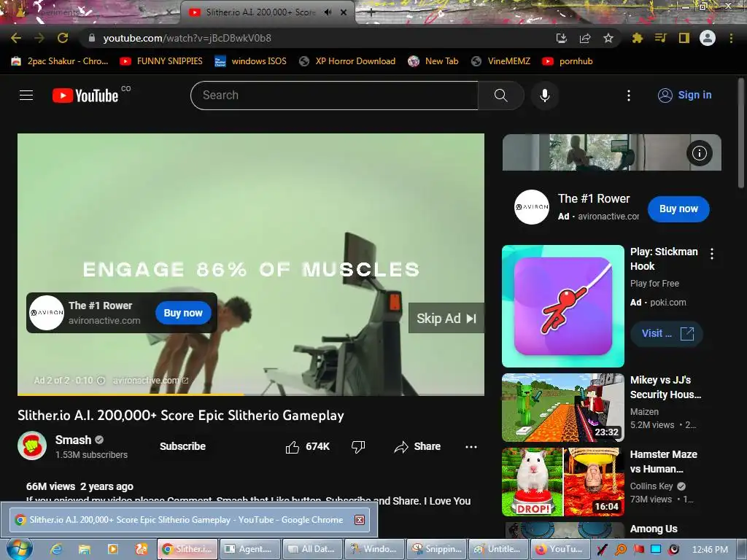Switch to the Slither.io A.I. 200,000+ tab
Screen dimensions: 747x560
pos(260,12)
